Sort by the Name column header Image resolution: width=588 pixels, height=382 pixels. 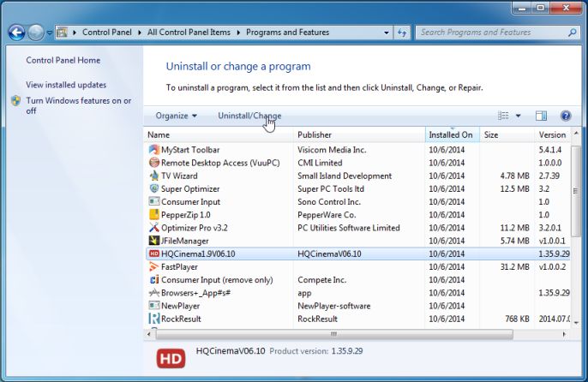(x=219, y=135)
